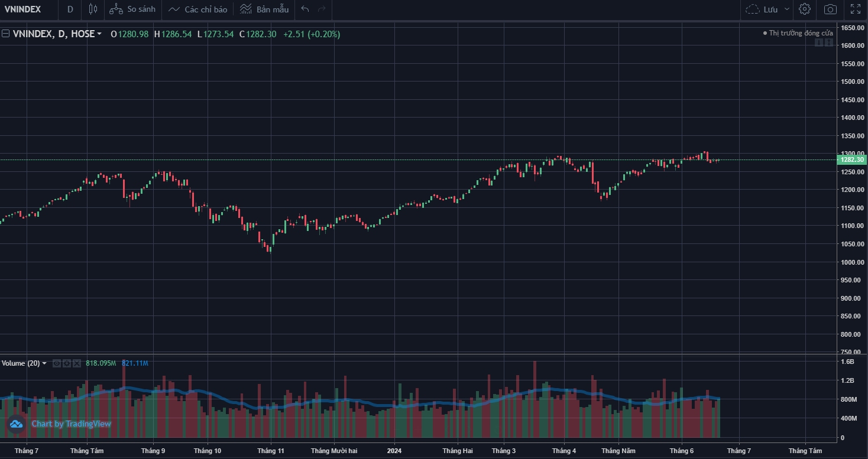Click the Tháng 11 time axis label
This screenshot has width=868, height=459.
tap(271, 451)
